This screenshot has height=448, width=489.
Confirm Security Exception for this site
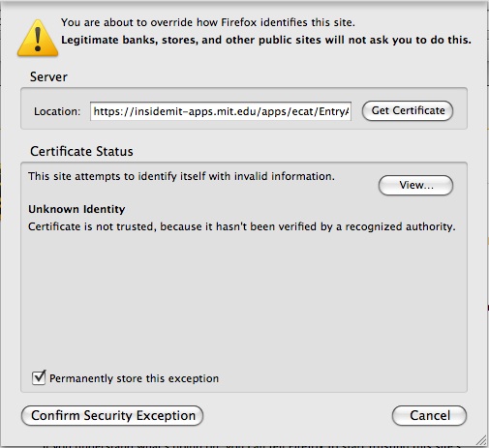pyautogui.click(x=112, y=415)
